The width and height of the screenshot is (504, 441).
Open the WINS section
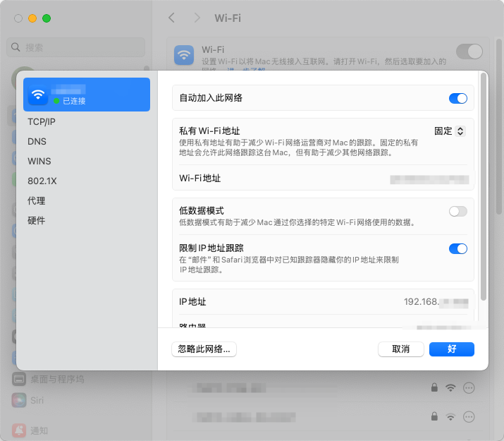click(x=39, y=161)
